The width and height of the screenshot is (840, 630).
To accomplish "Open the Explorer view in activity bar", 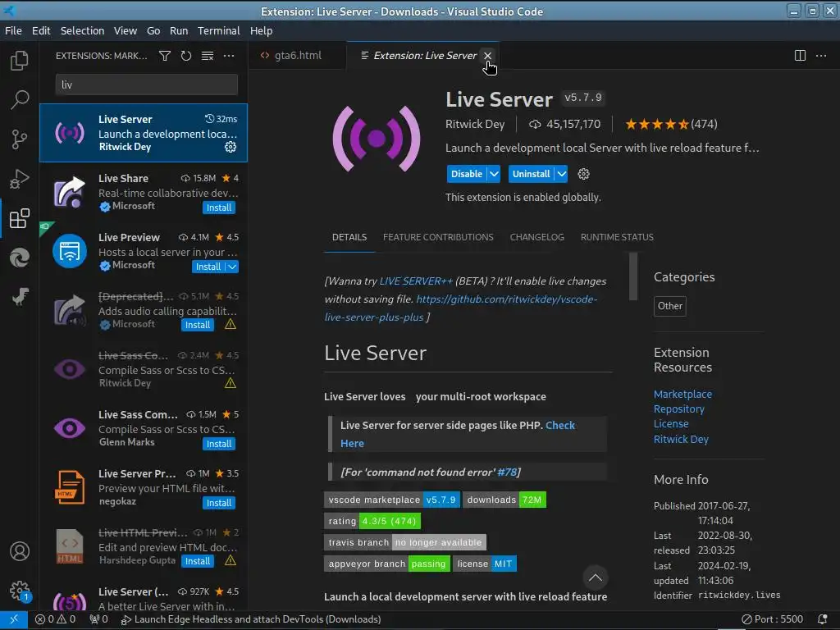I will pyautogui.click(x=20, y=60).
